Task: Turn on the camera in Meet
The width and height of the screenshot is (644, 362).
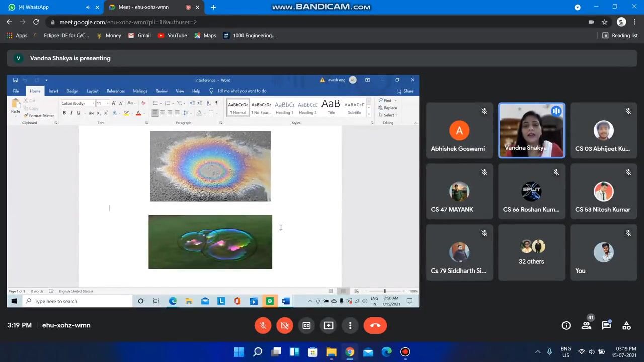Action: pyautogui.click(x=284, y=325)
